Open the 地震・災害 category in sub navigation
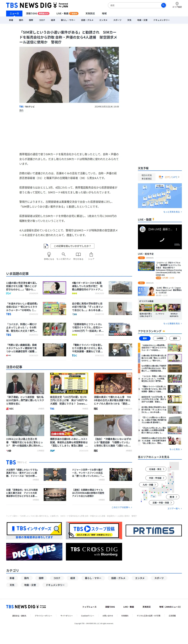188x644 pixels. tap(142, 20)
